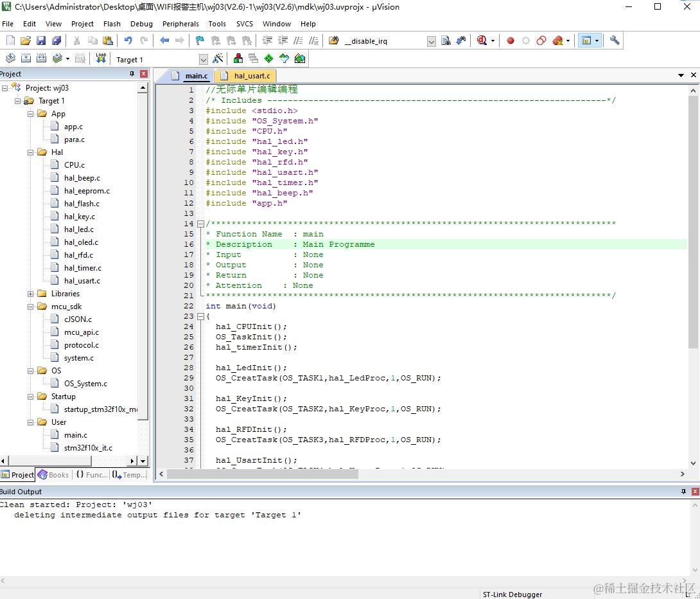This screenshot has width=700, height=599.
Task: Fold the main function body at line 23
Action: pyautogui.click(x=200, y=316)
